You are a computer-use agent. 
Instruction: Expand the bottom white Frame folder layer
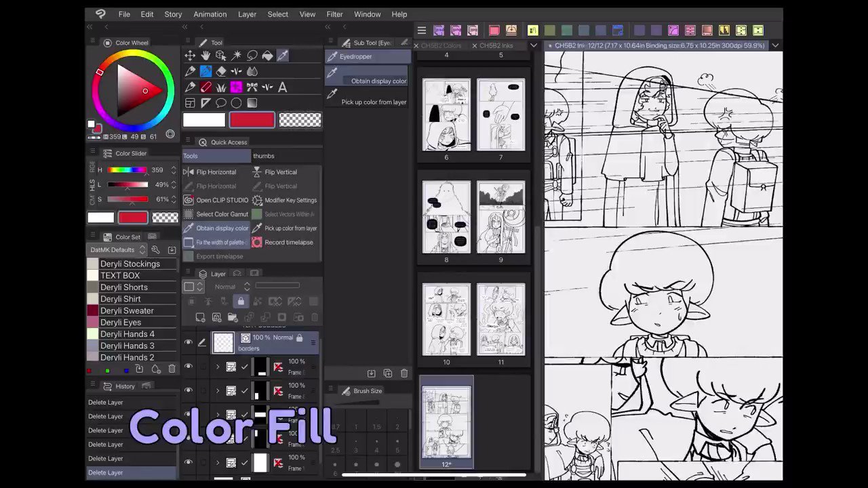[x=218, y=462]
